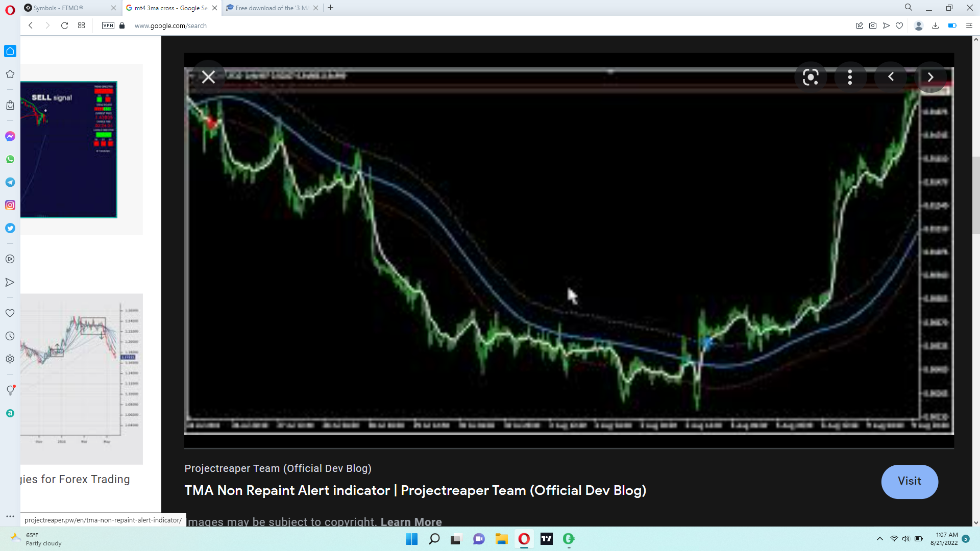Open TradingView from the Windows taskbar

(x=547, y=539)
